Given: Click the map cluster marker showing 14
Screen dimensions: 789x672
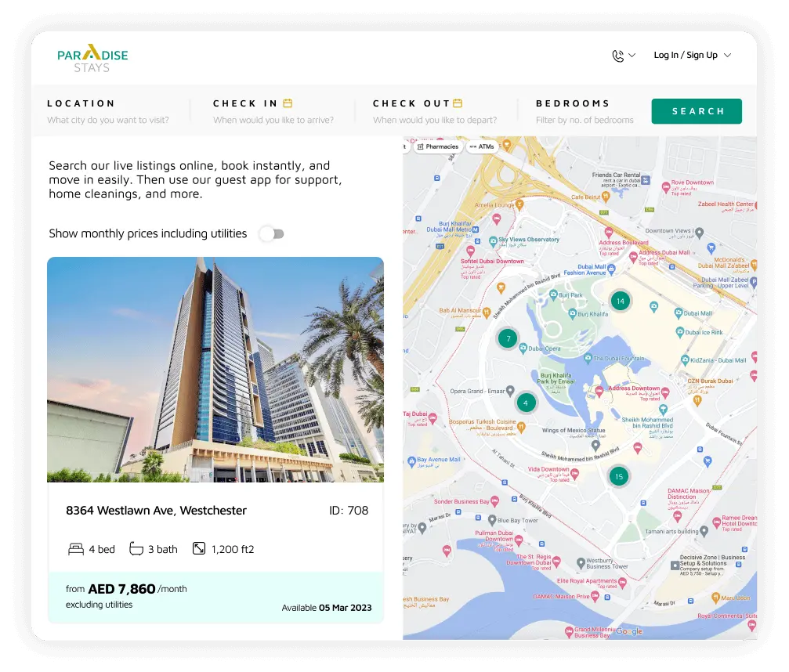Looking at the screenshot, I should pyautogui.click(x=620, y=301).
